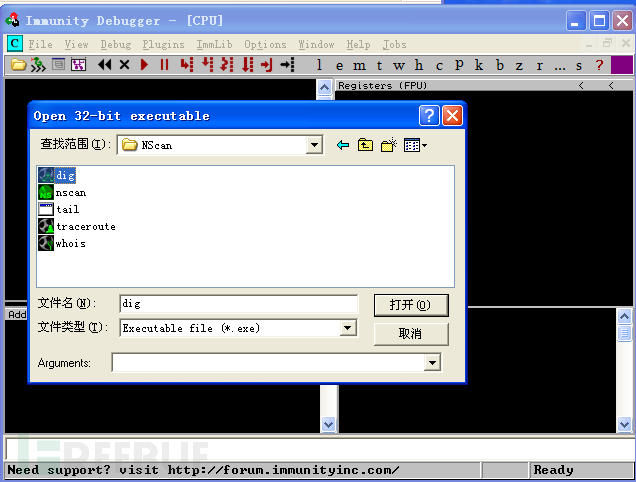Click the file name input field
The height and width of the screenshot is (482, 636).
(239, 303)
